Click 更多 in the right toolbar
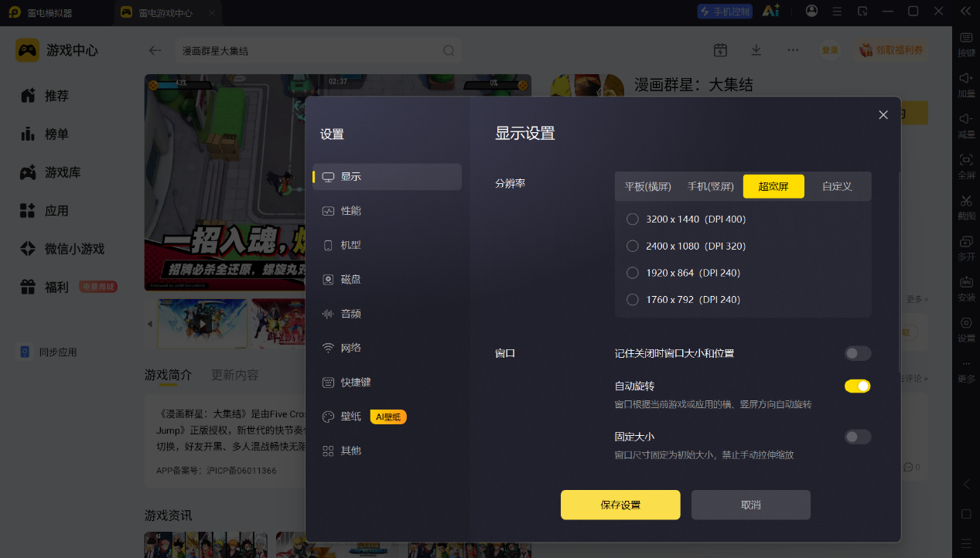Viewport: 980px width, 558px height. 966,371
